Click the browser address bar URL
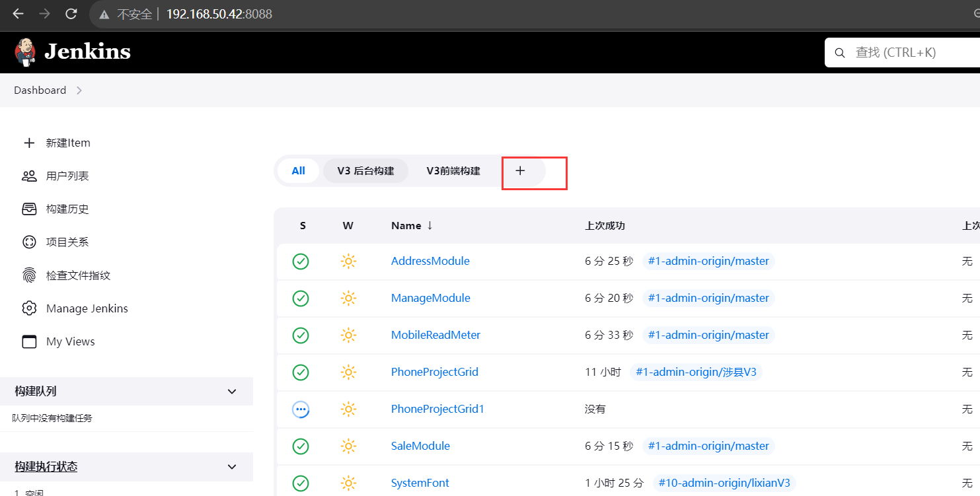Image resolution: width=980 pixels, height=496 pixels. tap(219, 14)
